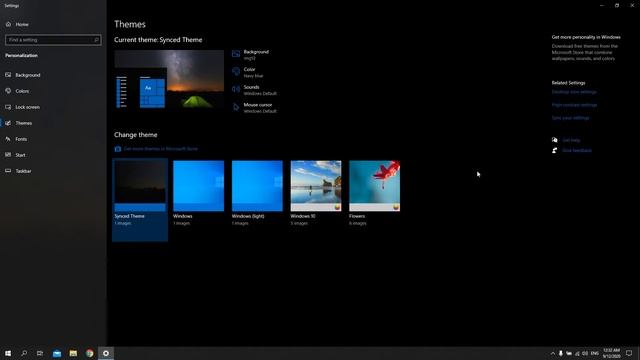Show hidden system tray icons

pyautogui.click(x=553, y=353)
